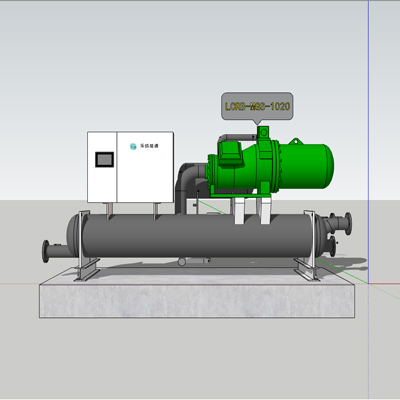
Task: Select the large gray shell-and-tube vessel
Action: (197, 236)
